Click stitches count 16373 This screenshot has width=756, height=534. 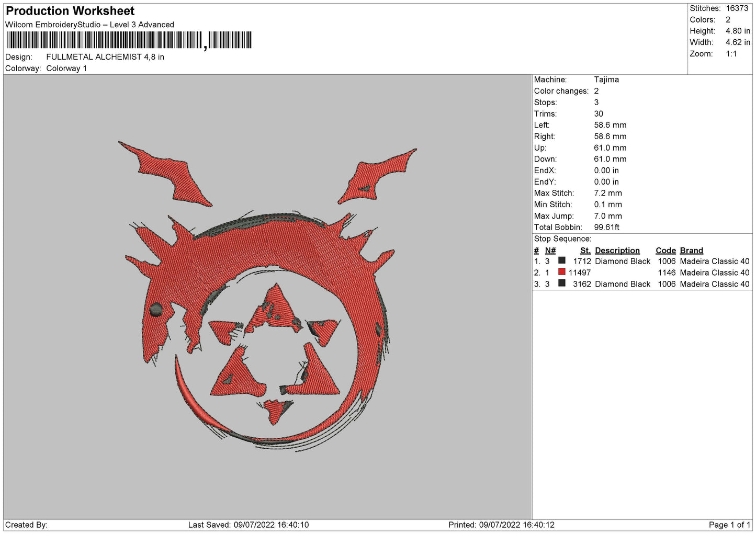point(737,8)
